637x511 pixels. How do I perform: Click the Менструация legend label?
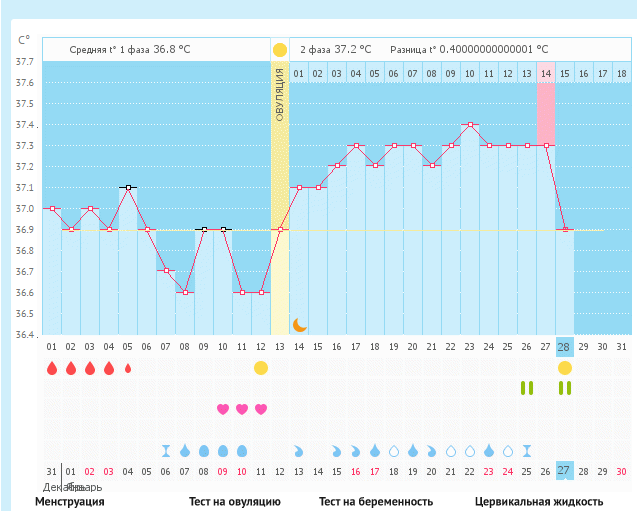(x=70, y=502)
